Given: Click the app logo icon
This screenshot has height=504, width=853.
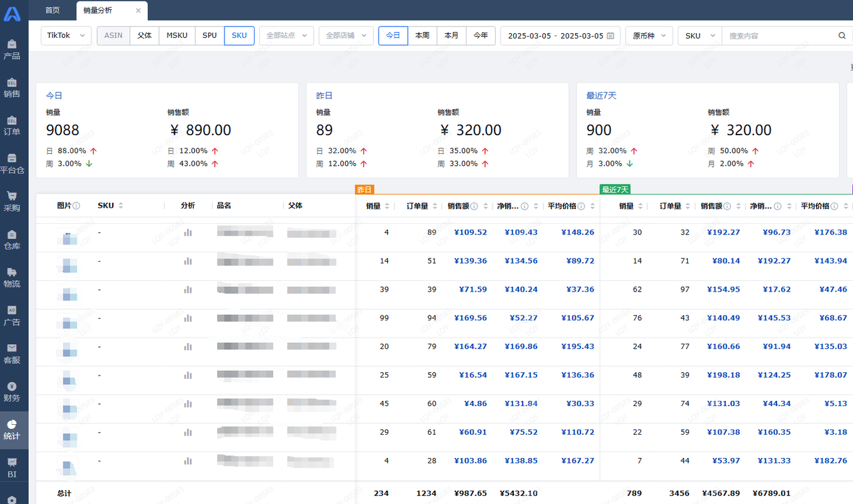Looking at the screenshot, I should click(12, 13).
